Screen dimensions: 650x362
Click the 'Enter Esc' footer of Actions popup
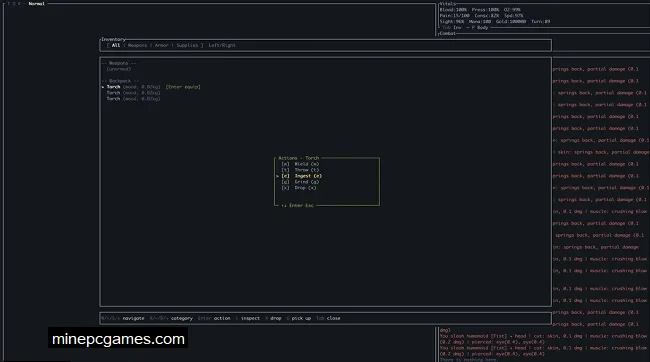298,206
